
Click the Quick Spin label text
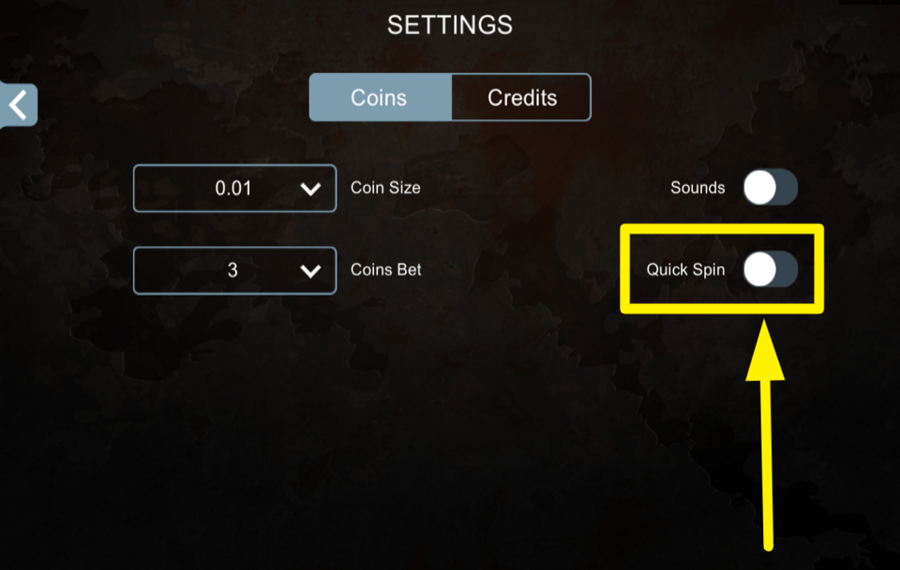click(685, 270)
